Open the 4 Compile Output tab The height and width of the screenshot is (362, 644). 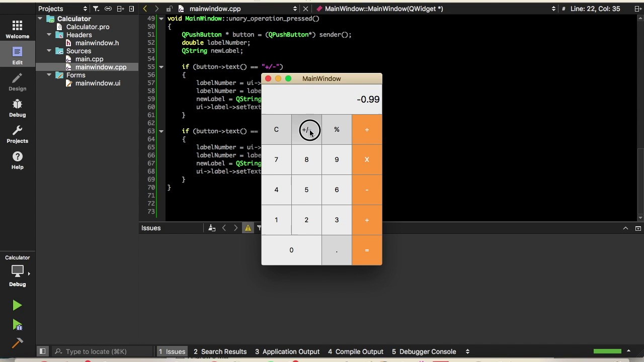[x=356, y=351]
